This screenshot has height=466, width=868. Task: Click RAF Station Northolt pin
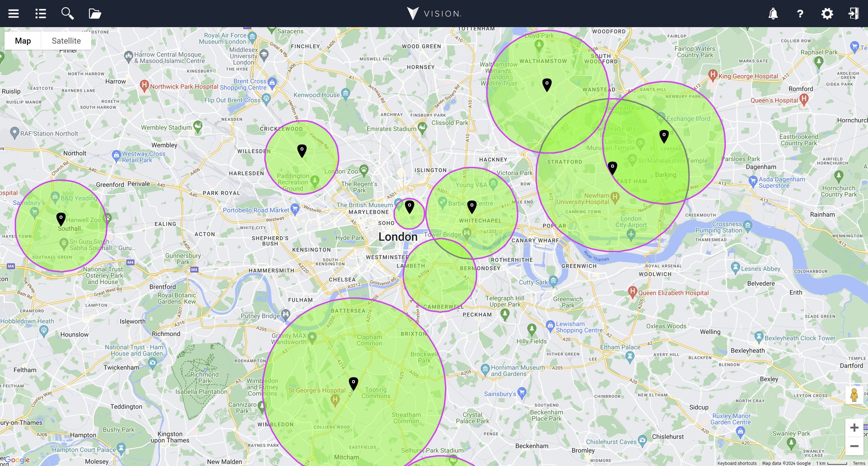pyautogui.click(x=15, y=133)
